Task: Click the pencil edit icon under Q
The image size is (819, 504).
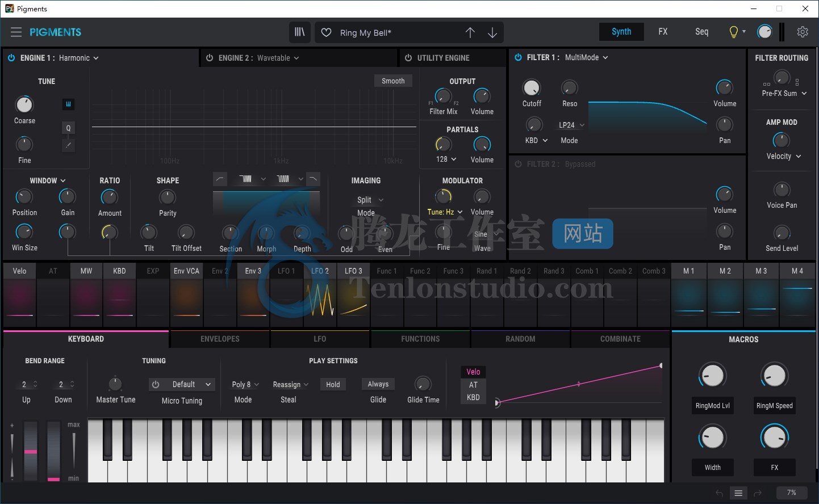Action: 68,145
